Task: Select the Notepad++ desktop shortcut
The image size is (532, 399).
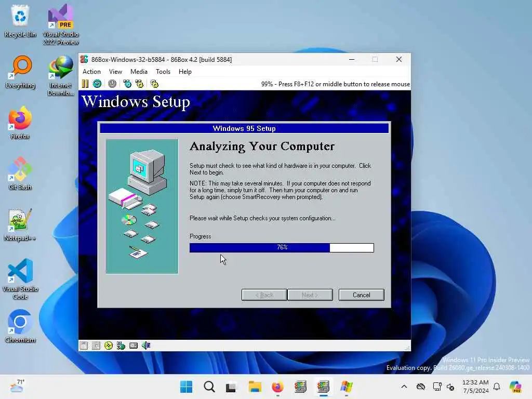Action: tap(20, 224)
